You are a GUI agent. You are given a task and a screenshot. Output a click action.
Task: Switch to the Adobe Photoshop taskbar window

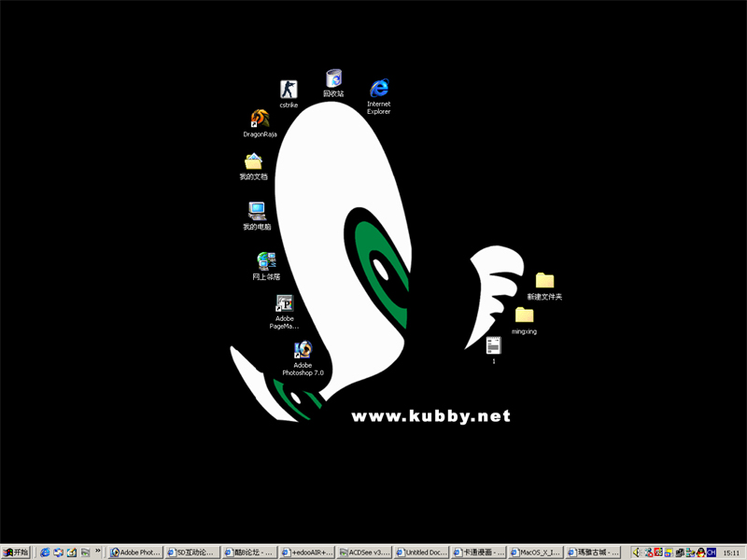coord(136,553)
